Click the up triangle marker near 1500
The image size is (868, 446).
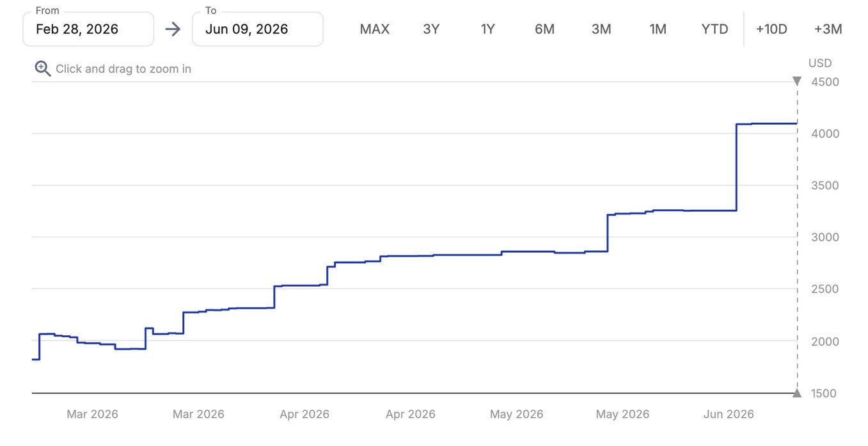(x=797, y=393)
